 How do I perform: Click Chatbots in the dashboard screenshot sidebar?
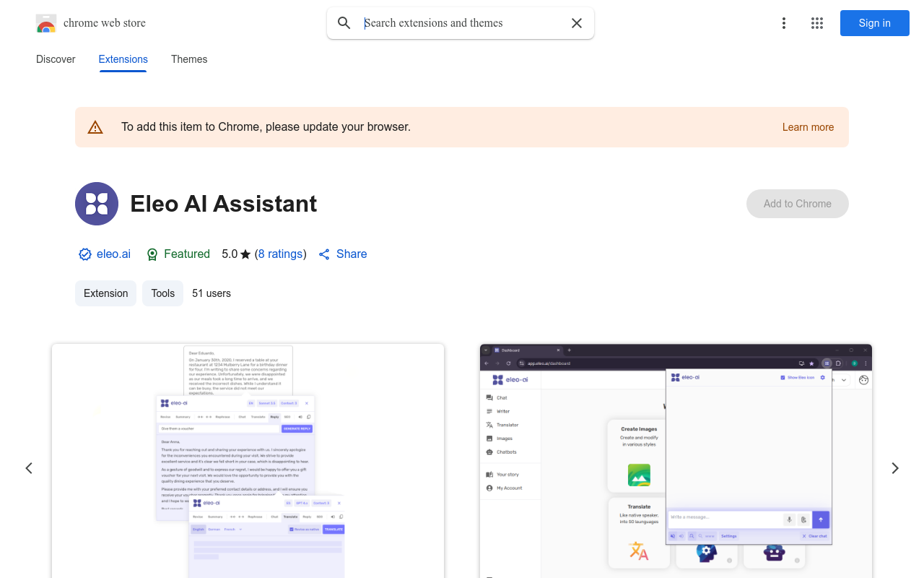507,452
